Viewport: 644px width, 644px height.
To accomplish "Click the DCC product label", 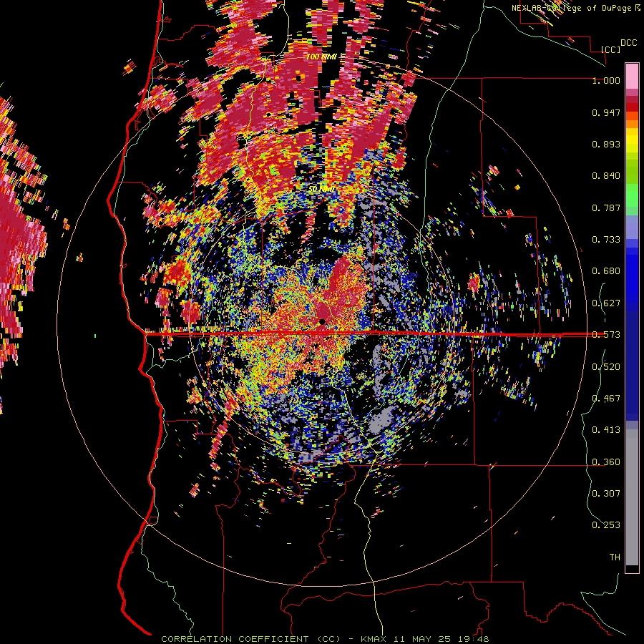I will click(628, 43).
